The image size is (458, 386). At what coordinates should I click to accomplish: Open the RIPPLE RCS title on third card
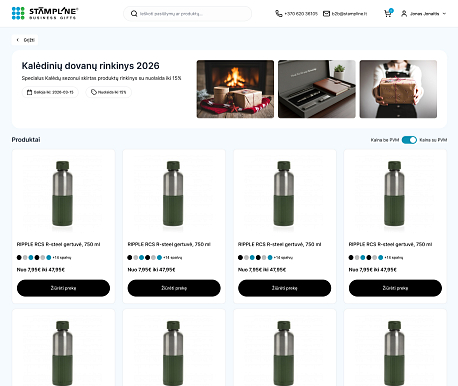(x=280, y=244)
